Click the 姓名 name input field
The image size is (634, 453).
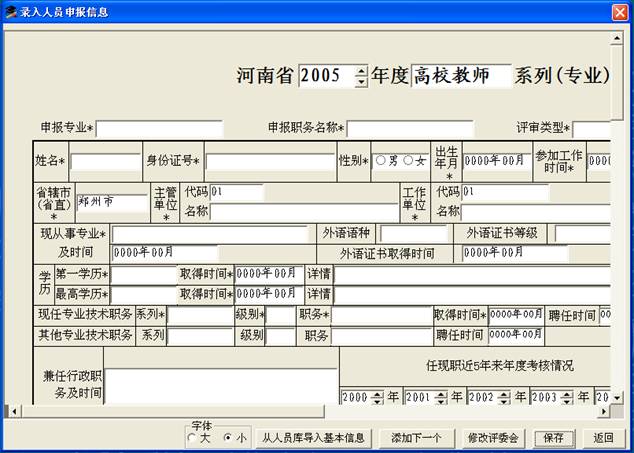point(105,161)
